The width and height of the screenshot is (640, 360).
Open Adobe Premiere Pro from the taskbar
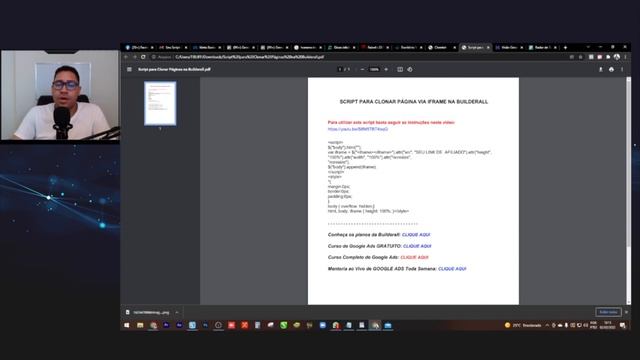pos(166,325)
